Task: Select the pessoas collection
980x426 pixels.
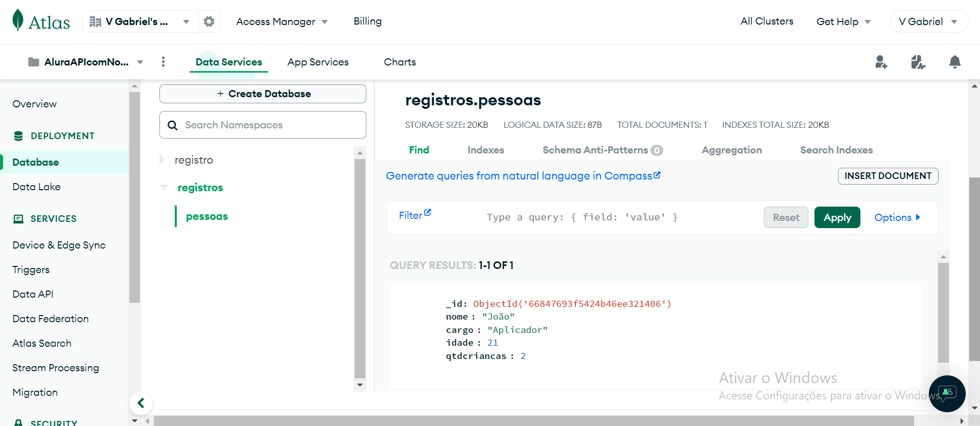Action: click(x=207, y=216)
